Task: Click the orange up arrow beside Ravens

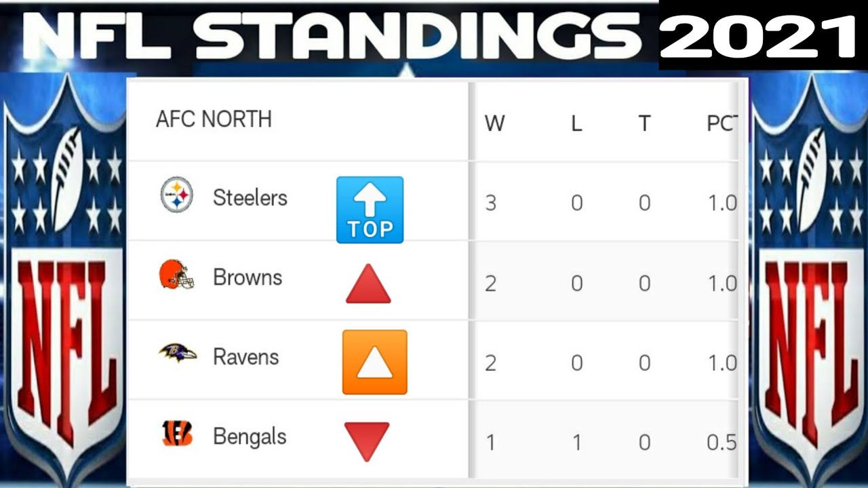Action: coord(374,362)
